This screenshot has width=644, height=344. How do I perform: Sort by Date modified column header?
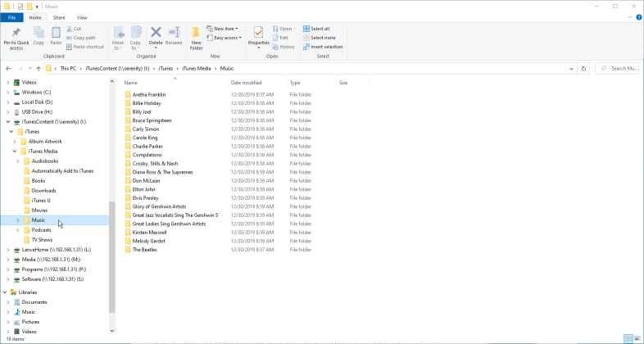click(258, 83)
